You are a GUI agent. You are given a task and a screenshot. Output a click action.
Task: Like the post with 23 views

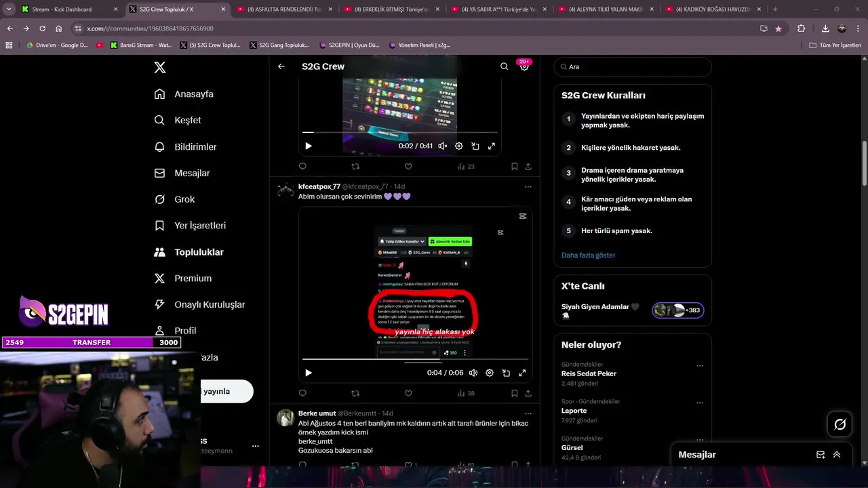tap(408, 166)
